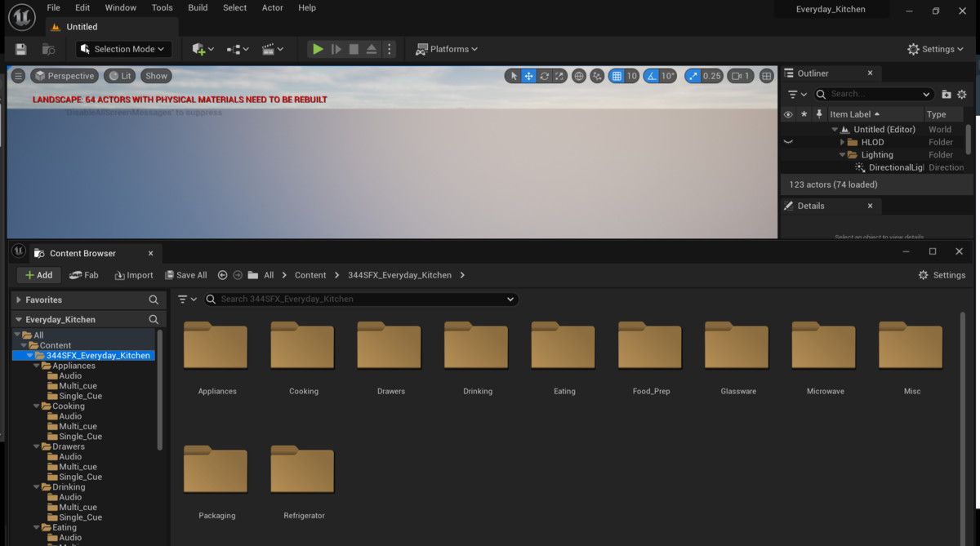Toggle grid snapping in the viewport
Screen dimensions: 980x546
617,76
